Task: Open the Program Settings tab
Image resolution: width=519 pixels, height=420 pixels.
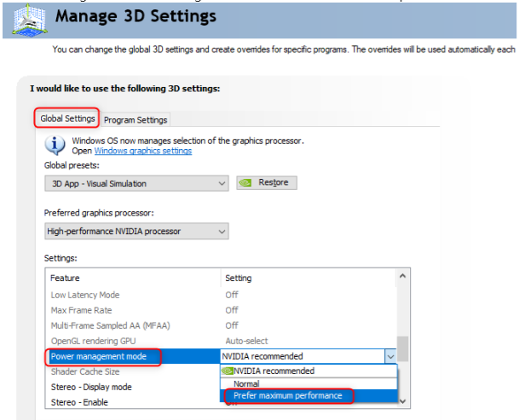Action: (x=136, y=119)
